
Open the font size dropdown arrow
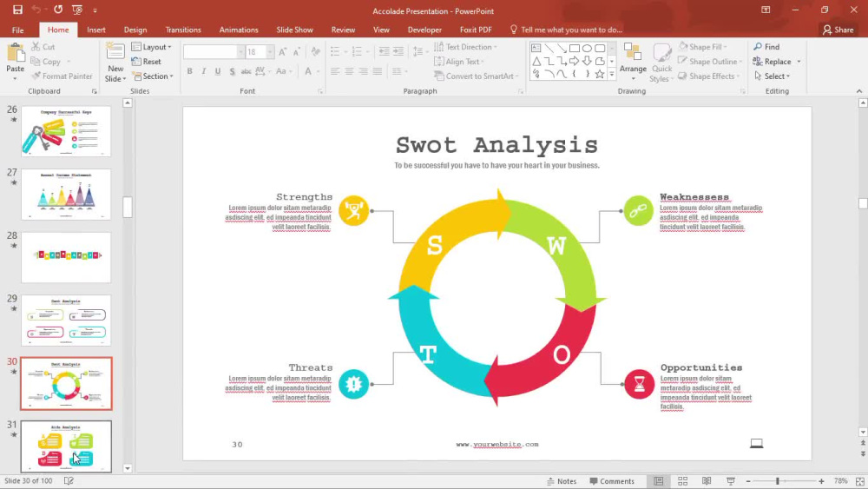point(270,52)
